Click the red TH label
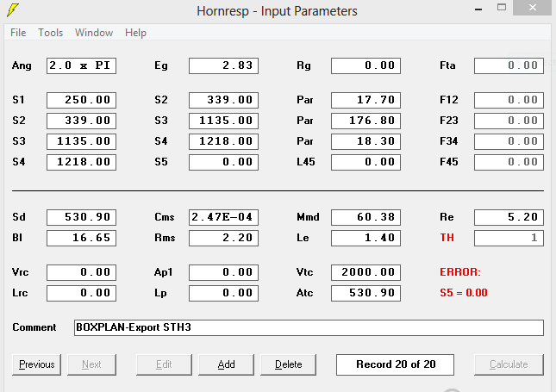556x392 pixels. 447,238
